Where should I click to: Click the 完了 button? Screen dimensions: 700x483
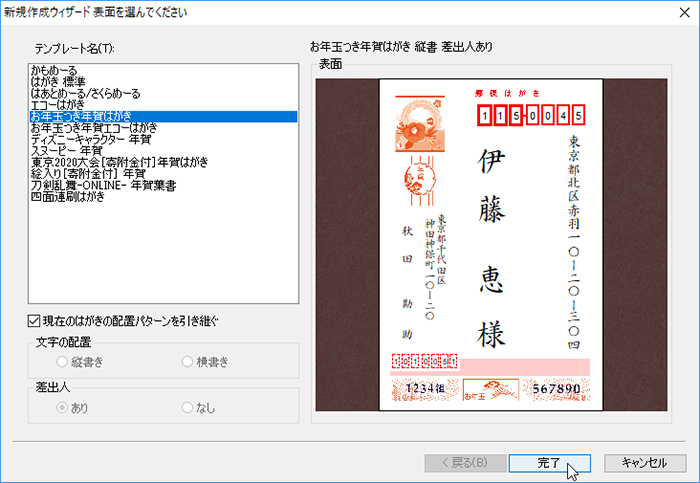coord(550,462)
